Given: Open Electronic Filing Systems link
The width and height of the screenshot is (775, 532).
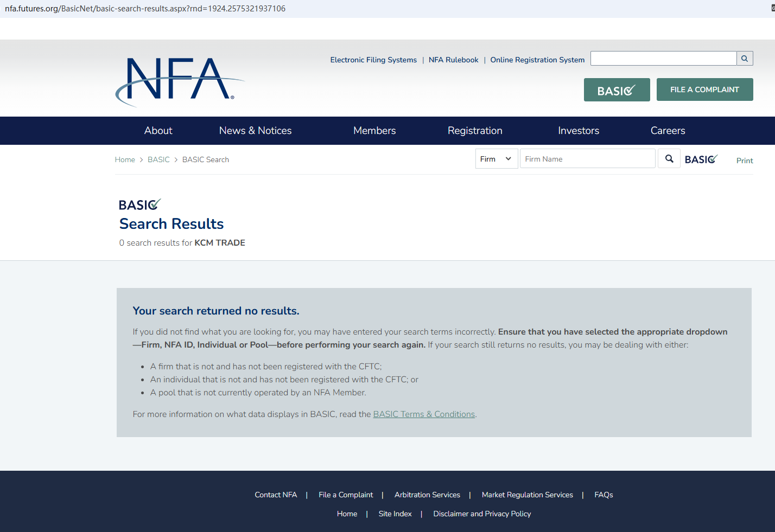Looking at the screenshot, I should pos(373,60).
